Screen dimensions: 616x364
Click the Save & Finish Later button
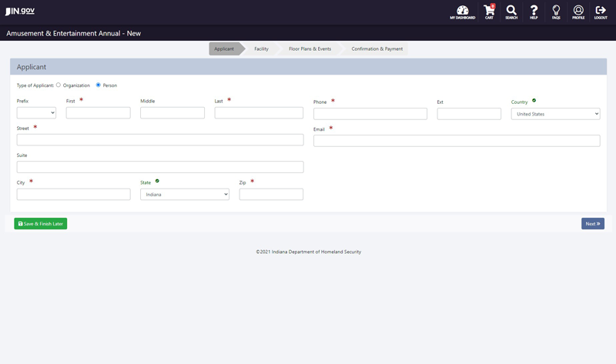pos(41,224)
